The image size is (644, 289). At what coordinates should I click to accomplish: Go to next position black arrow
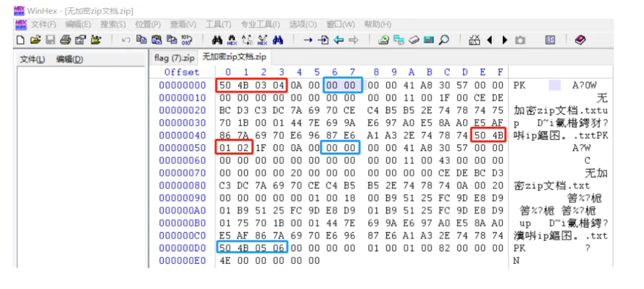coord(504,40)
